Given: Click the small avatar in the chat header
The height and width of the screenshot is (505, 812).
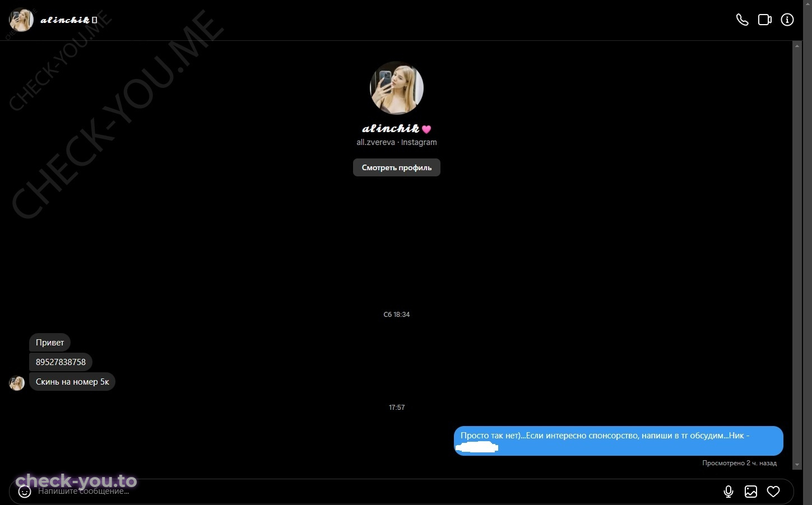Looking at the screenshot, I should click(x=21, y=20).
